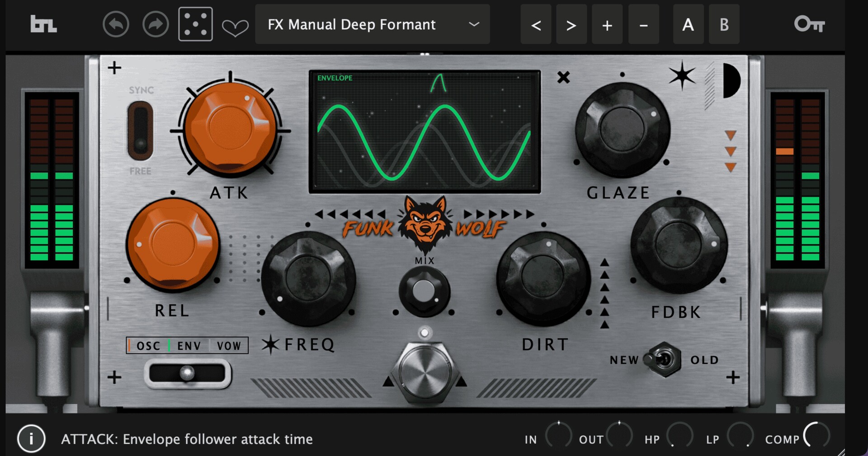Randomize settings with the dice icon
Image resolution: width=868 pixels, height=456 pixels.
[x=195, y=24]
